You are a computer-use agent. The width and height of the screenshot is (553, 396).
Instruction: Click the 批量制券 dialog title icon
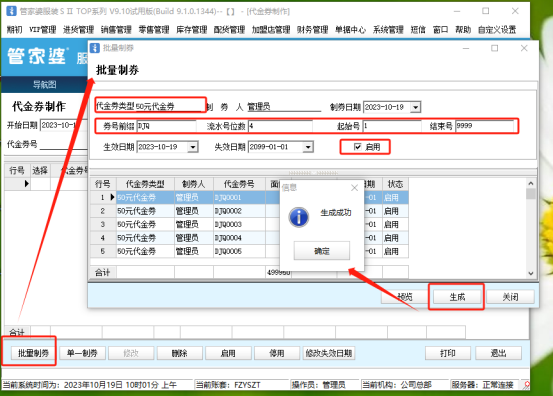pos(95,48)
